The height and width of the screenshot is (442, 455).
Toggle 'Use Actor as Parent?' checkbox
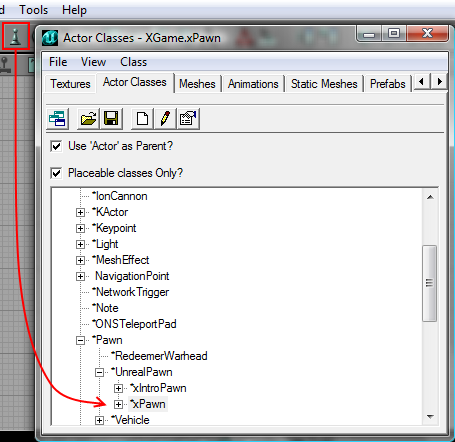56,146
